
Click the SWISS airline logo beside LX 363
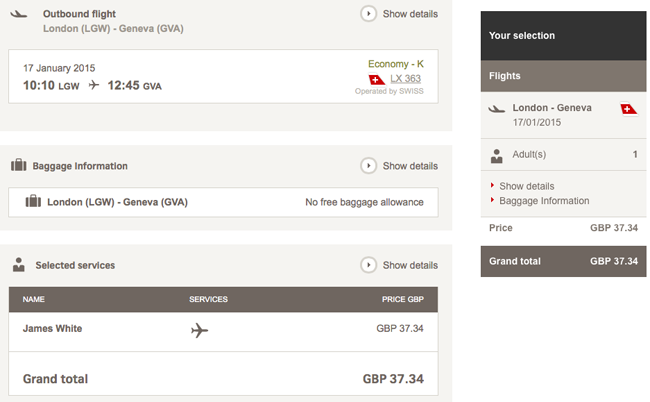point(377,79)
